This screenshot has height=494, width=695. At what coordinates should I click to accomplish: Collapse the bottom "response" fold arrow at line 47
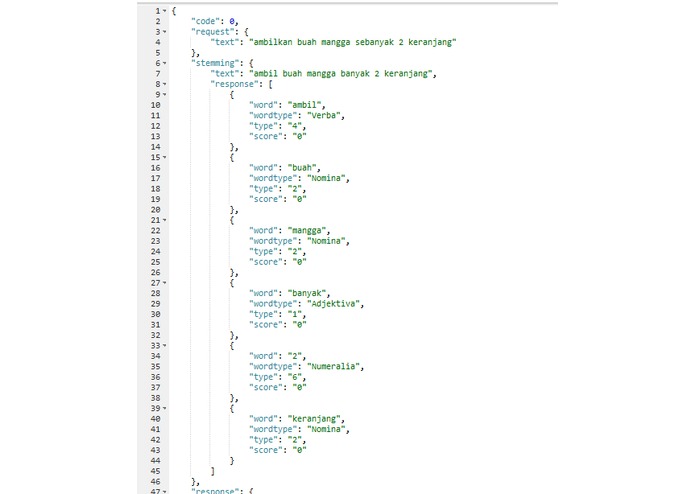tap(164, 491)
